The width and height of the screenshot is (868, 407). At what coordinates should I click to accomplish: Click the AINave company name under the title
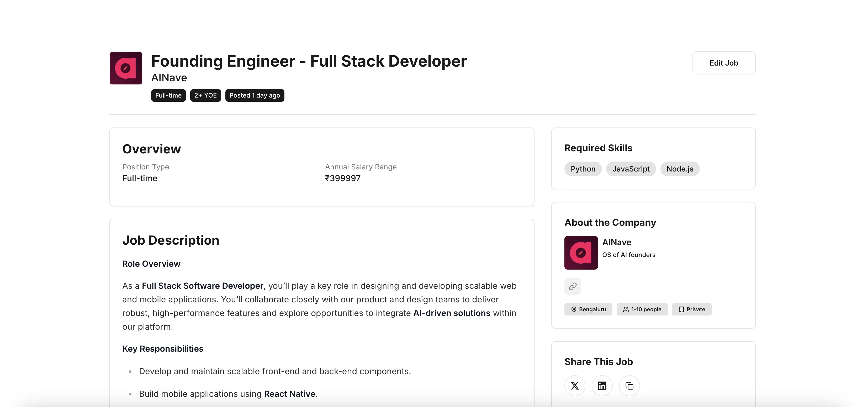(x=169, y=78)
